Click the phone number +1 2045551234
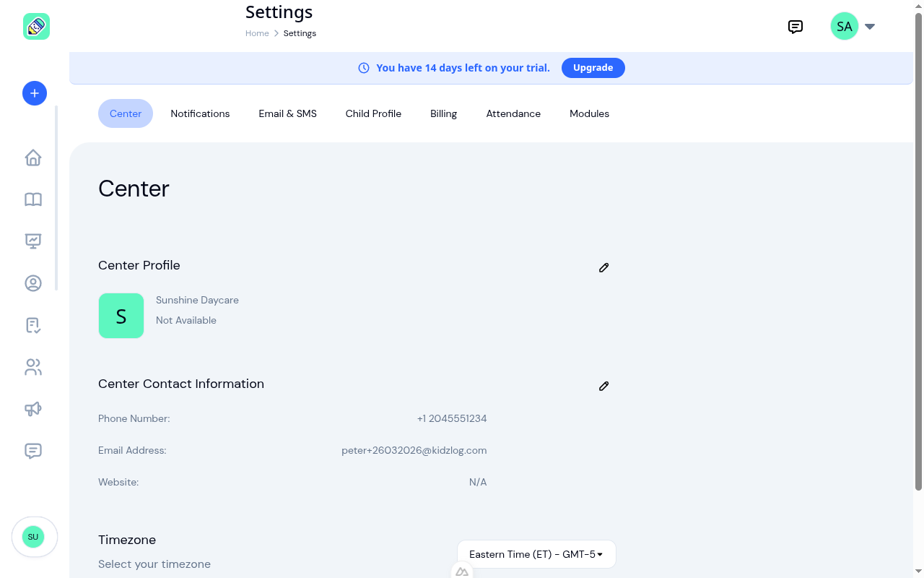This screenshot has height=578, width=924. [452, 418]
